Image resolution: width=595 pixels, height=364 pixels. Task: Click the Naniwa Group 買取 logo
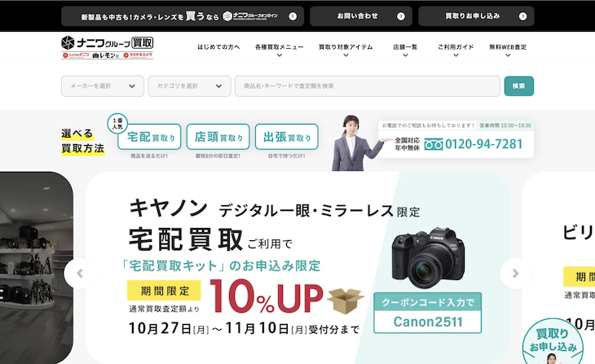pyautogui.click(x=108, y=43)
